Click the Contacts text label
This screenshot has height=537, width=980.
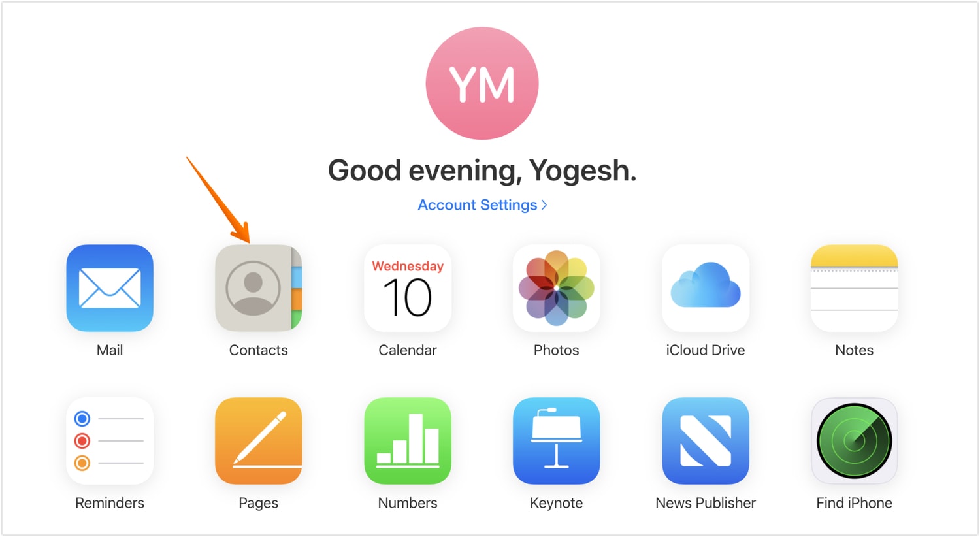pyautogui.click(x=259, y=350)
